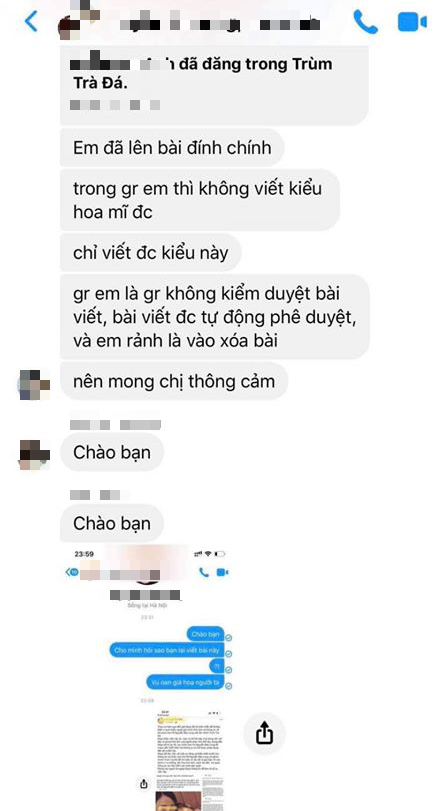Select the message 'chỉ viết đc kiểu này'
Image resolution: width=443 pixels, height=811 pixels.
point(150,253)
